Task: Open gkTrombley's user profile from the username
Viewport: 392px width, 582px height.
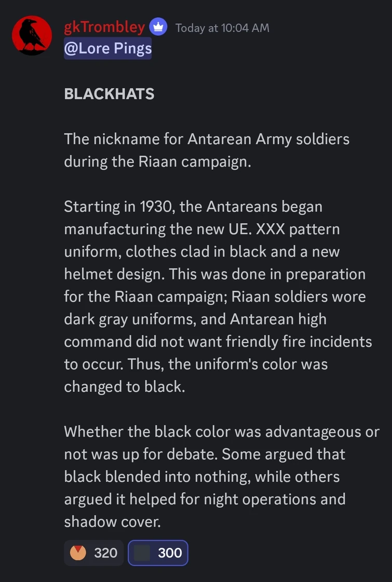Action: pos(104,27)
